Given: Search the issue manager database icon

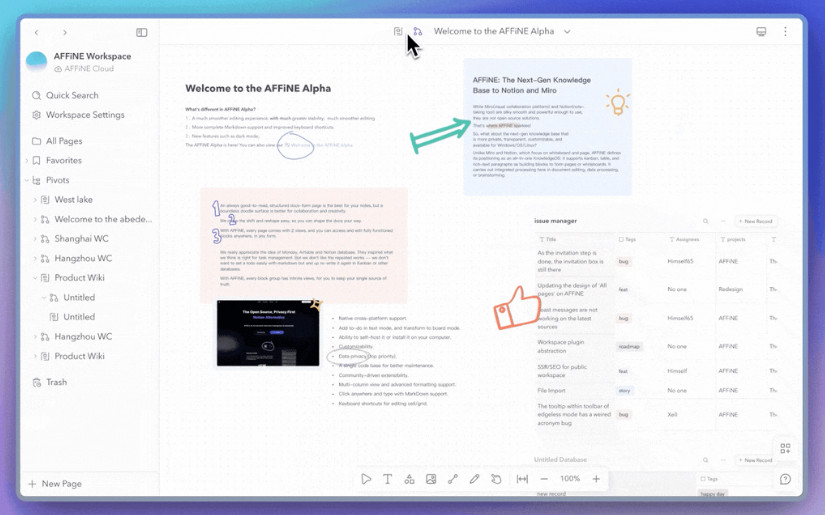Looking at the screenshot, I should (706, 221).
